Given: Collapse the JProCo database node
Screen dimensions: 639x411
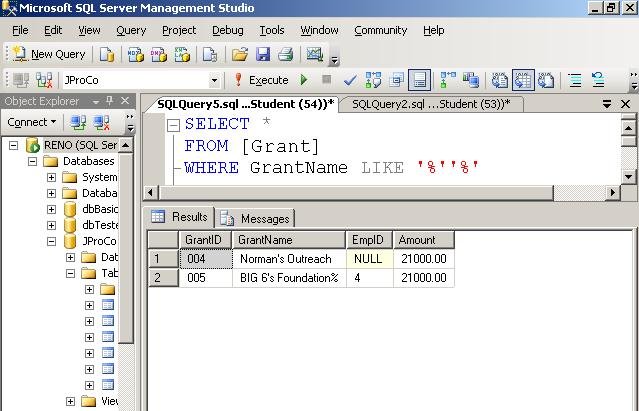Looking at the screenshot, I should pyautogui.click(x=51, y=241).
